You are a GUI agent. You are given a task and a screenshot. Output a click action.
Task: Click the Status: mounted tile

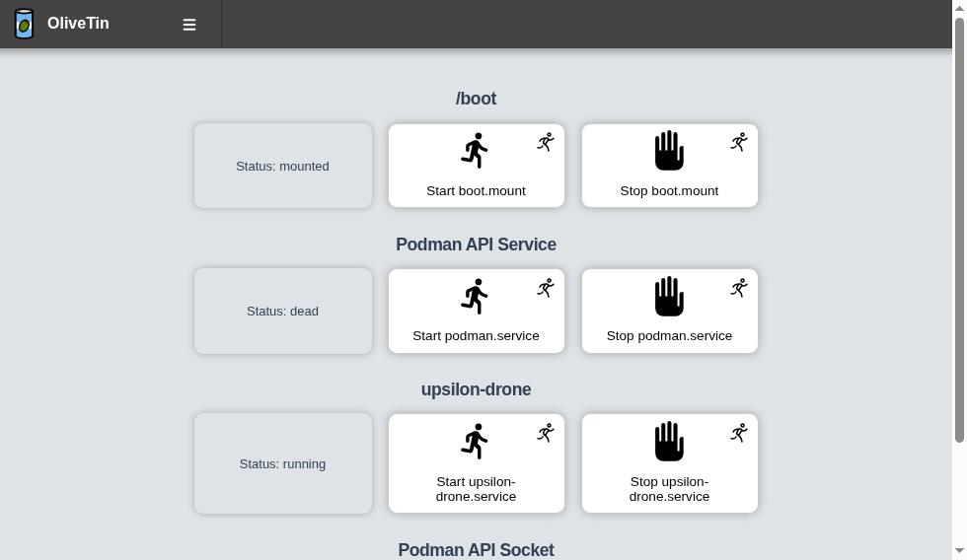click(283, 166)
